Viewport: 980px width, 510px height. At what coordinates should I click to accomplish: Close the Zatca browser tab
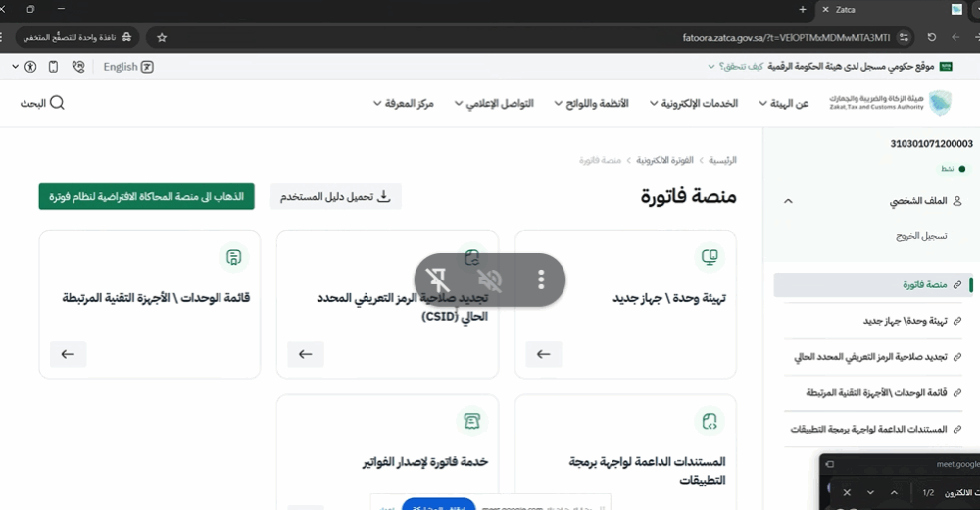(825, 10)
